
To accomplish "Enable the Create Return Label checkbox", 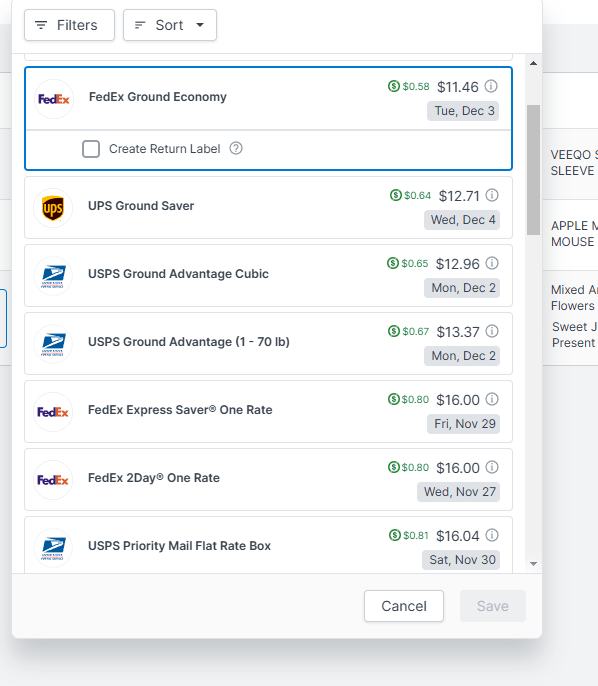I will click(91, 149).
